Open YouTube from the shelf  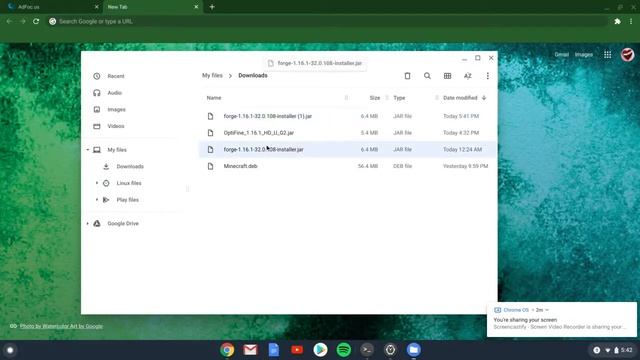pyautogui.click(x=297, y=350)
